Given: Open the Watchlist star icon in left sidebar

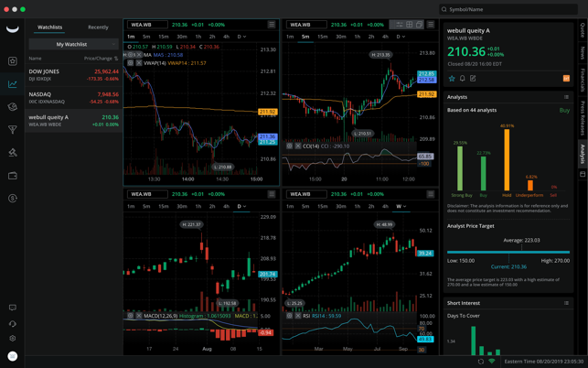Looking at the screenshot, I should (13, 60).
